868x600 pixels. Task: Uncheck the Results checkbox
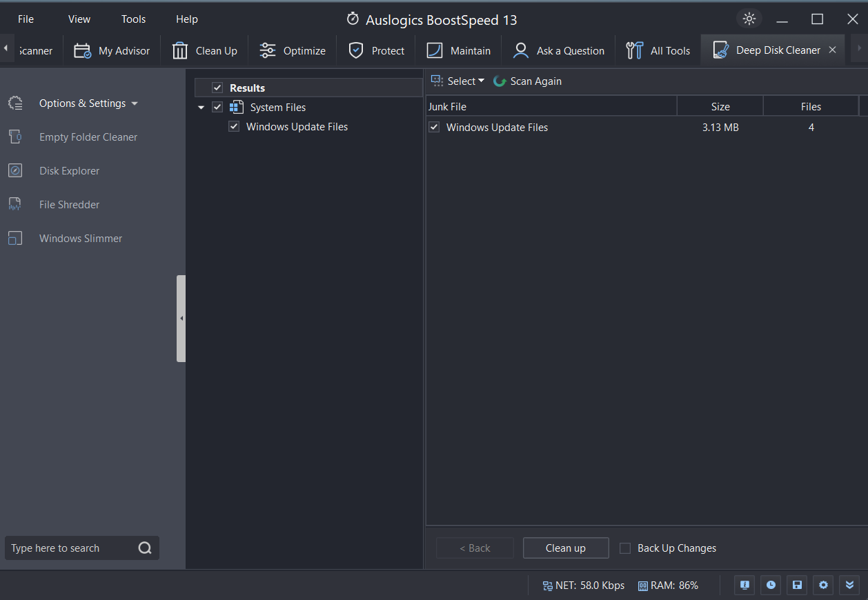coord(217,88)
